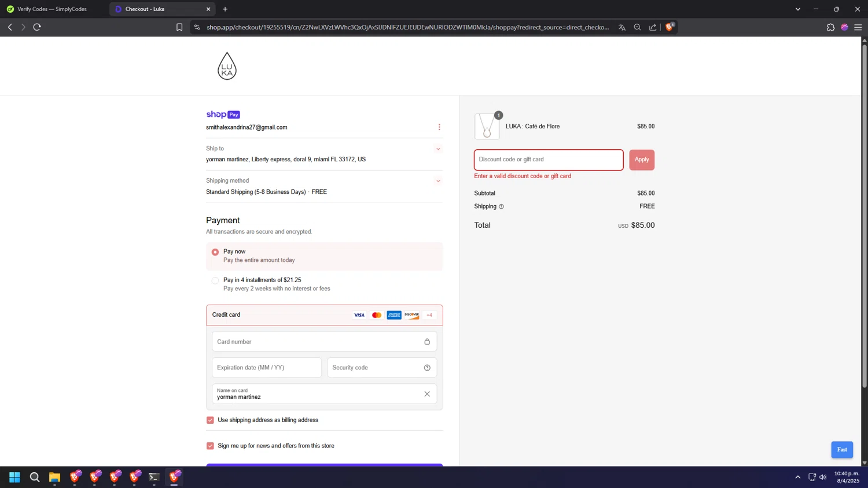868x488 pixels.
Task: Click the Shop Pay logo
Action: 223,114
